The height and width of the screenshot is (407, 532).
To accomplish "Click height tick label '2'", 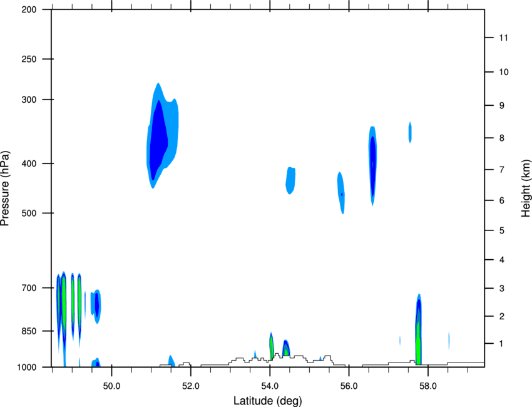I will pyautogui.click(x=502, y=316).
